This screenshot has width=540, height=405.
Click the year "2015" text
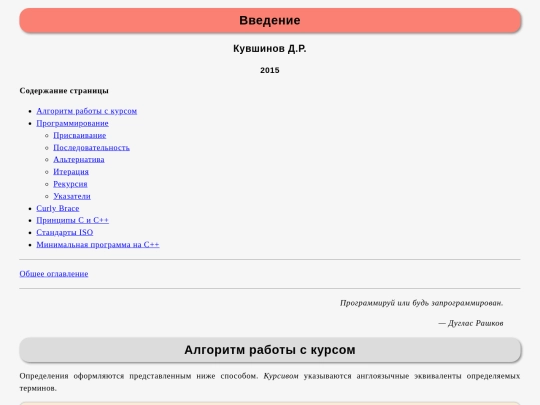(x=270, y=70)
